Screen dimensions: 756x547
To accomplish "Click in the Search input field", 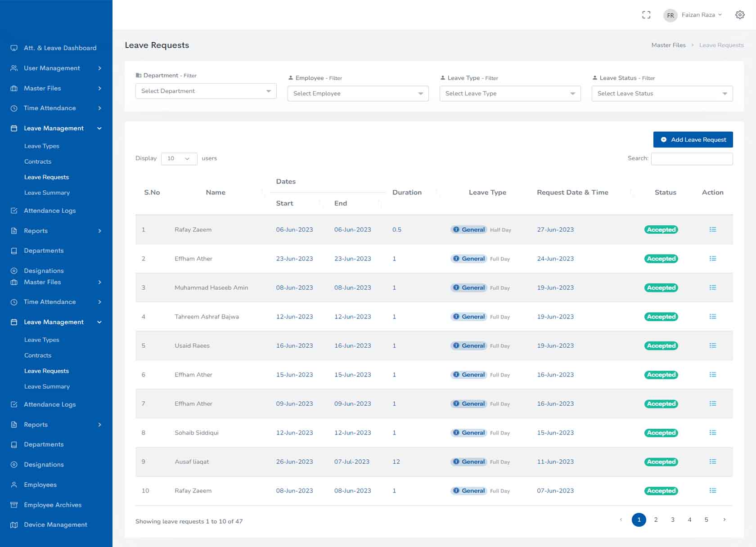I will (692, 159).
